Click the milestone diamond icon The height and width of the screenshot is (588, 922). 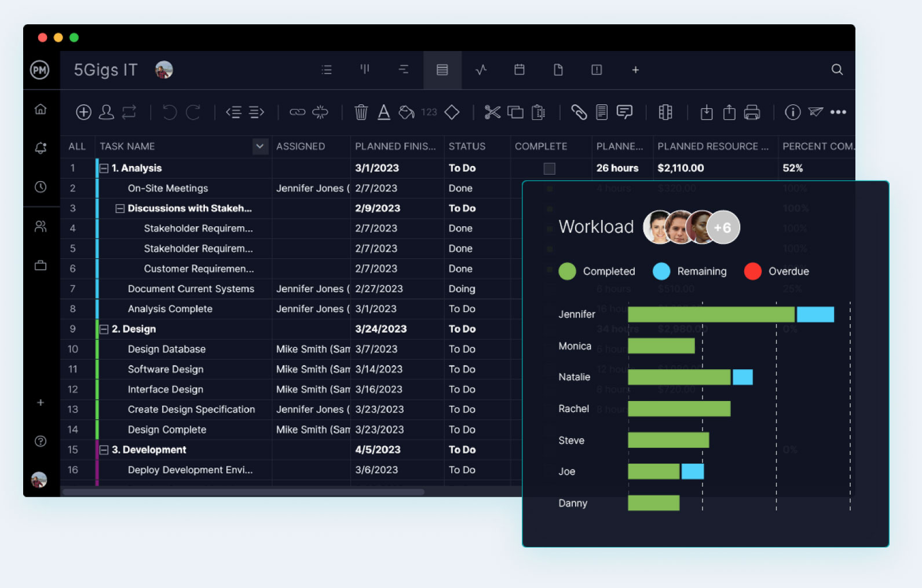click(x=452, y=112)
